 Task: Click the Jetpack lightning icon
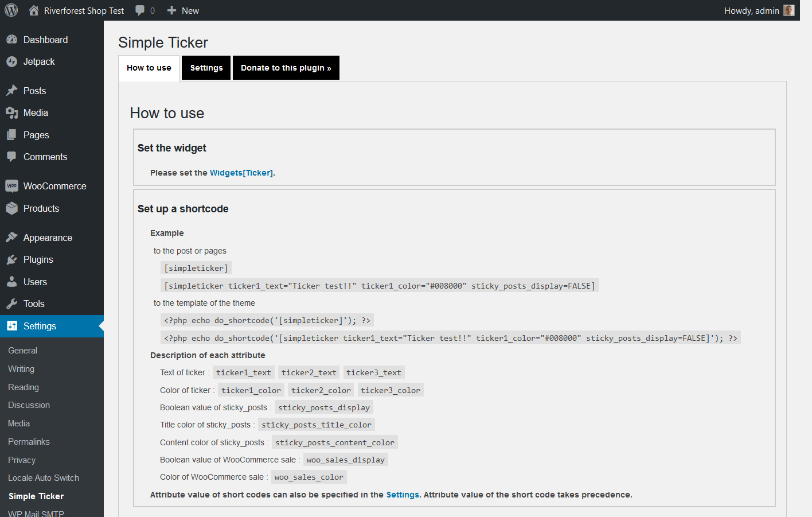(x=11, y=61)
